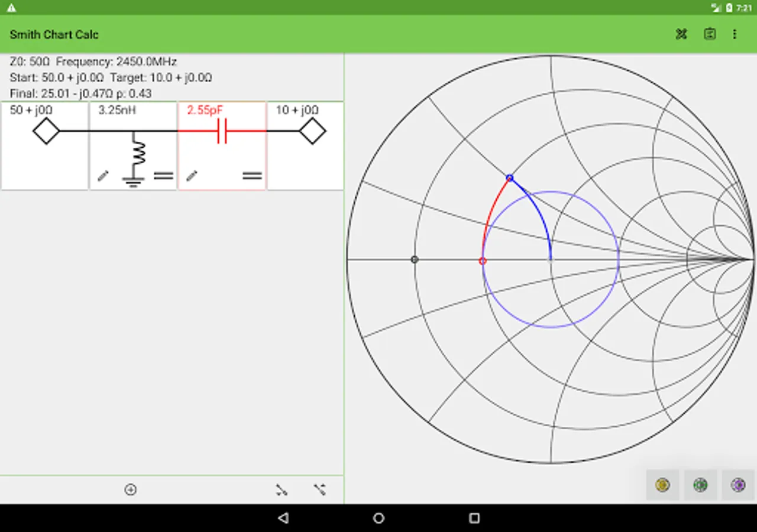Open the clipboard notes icon in the app bar
Viewport: 757px width, 532px height.
pos(710,34)
